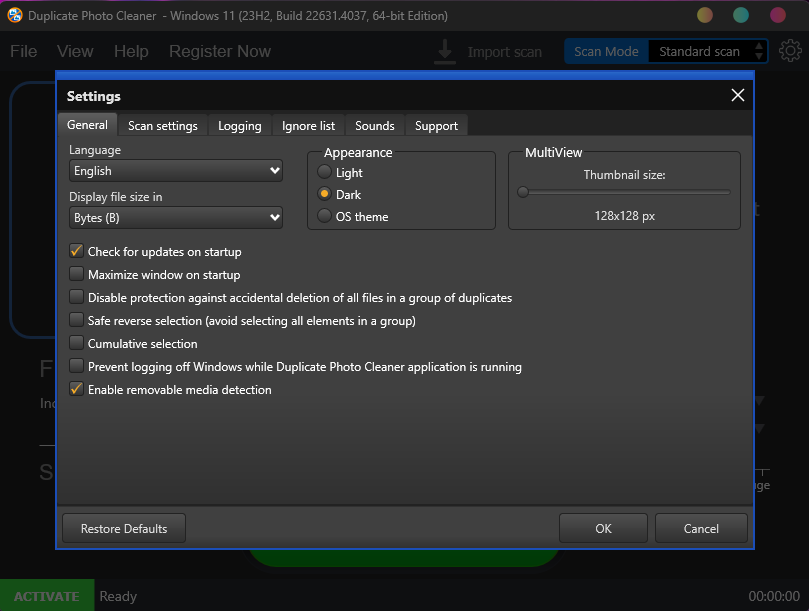This screenshot has width=809, height=611.
Task: Open the File menu
Action: pyautogui.click(x=24, y=52)
